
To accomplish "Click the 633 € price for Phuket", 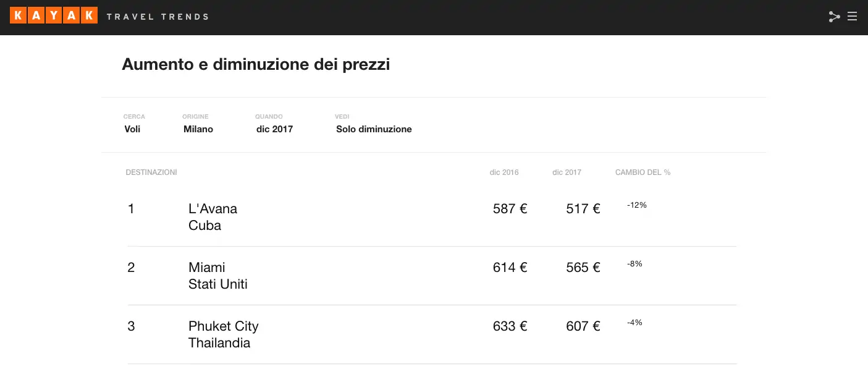I will [x=510, y=326].
